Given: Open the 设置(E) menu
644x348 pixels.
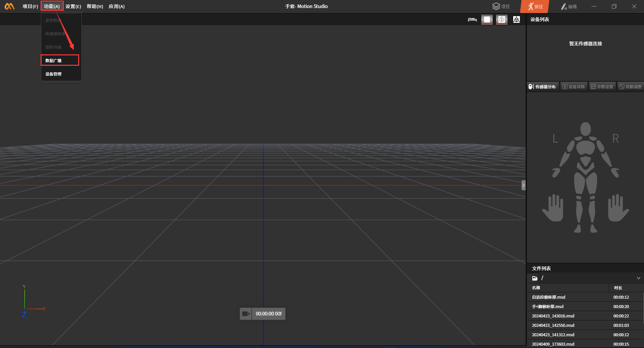Looking at the screenshot, I should tap(73, 6).
